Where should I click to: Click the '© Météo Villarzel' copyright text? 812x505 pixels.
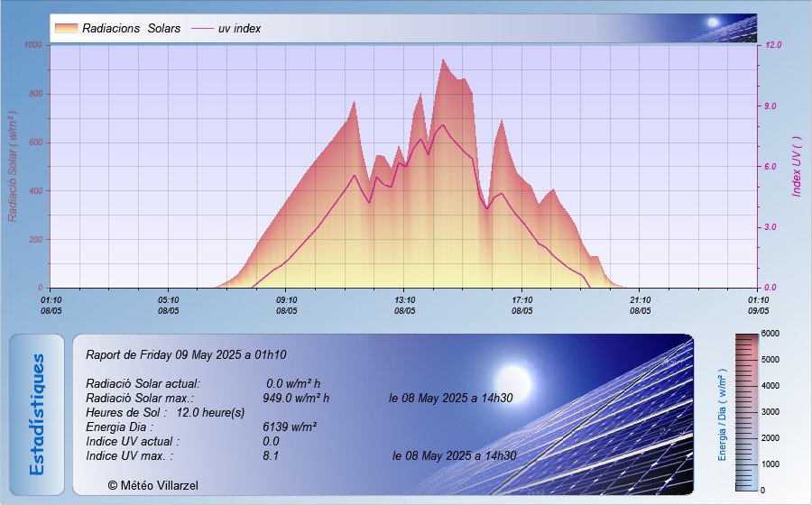[x=152, y=486]
